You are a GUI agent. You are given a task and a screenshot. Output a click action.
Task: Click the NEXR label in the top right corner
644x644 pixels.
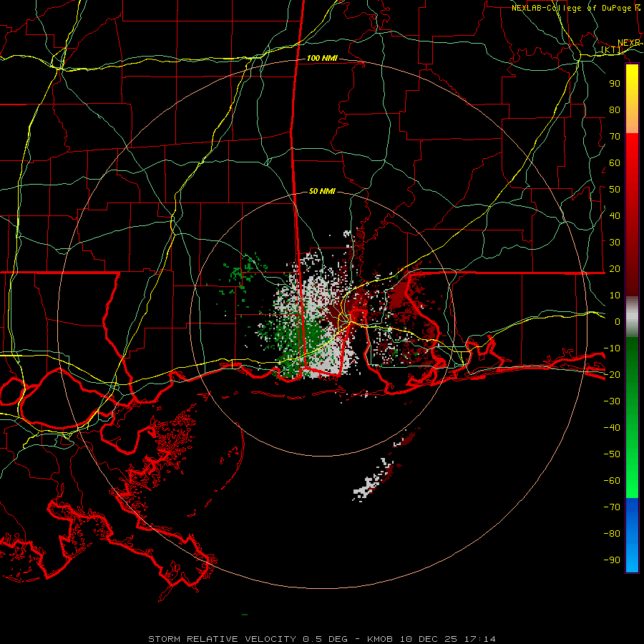(x=629, y=43)
